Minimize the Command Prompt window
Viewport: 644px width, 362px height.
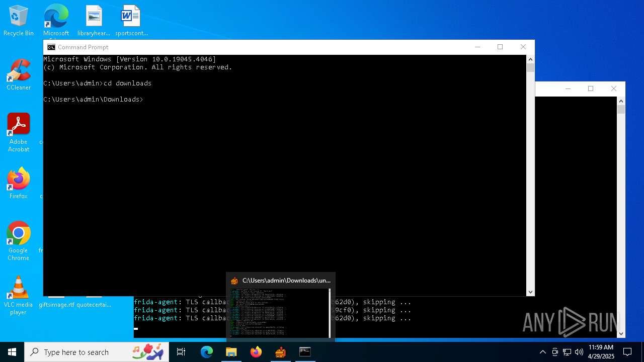(x=477, y=47)
